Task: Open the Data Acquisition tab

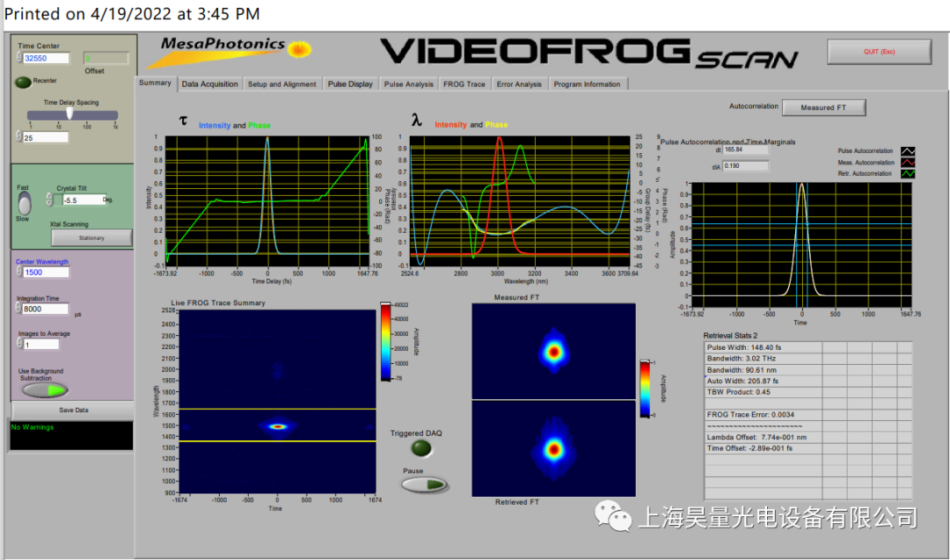Action: [x=209, y=84]
